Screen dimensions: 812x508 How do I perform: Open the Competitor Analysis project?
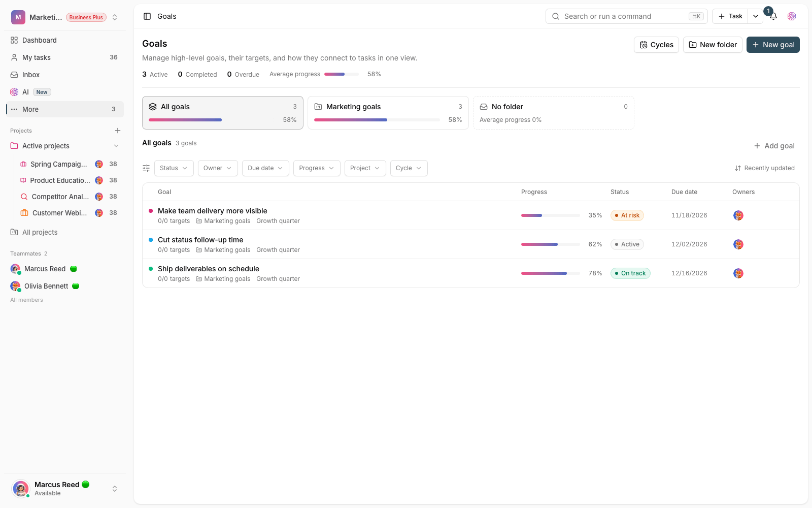(69, 197)
